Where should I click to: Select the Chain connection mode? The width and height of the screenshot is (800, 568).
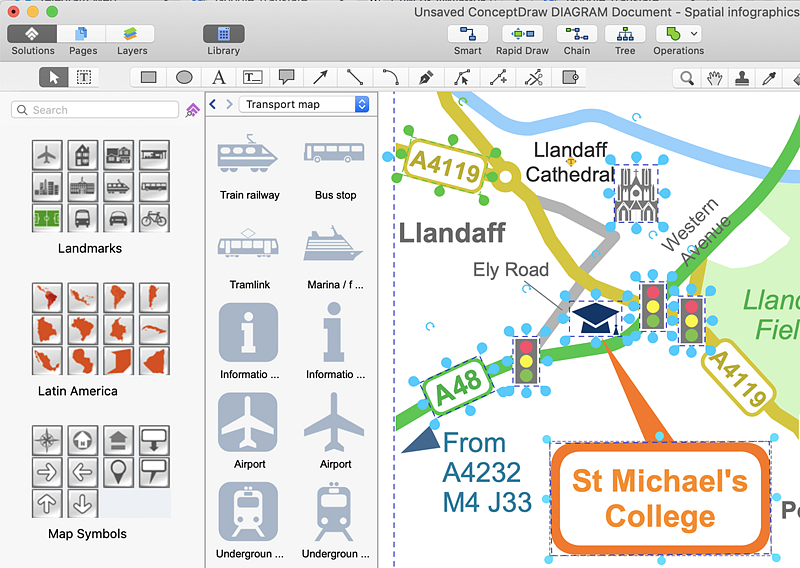(x=577, y=34)
